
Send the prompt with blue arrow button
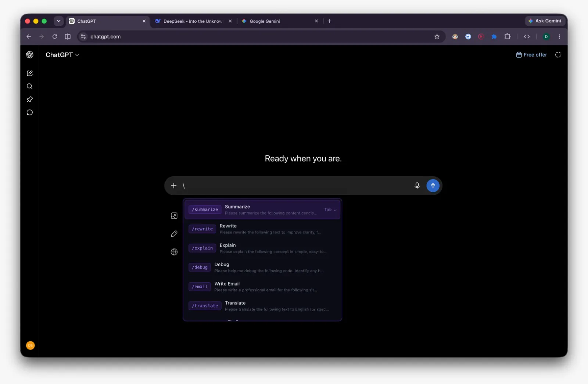pos(433,186)
